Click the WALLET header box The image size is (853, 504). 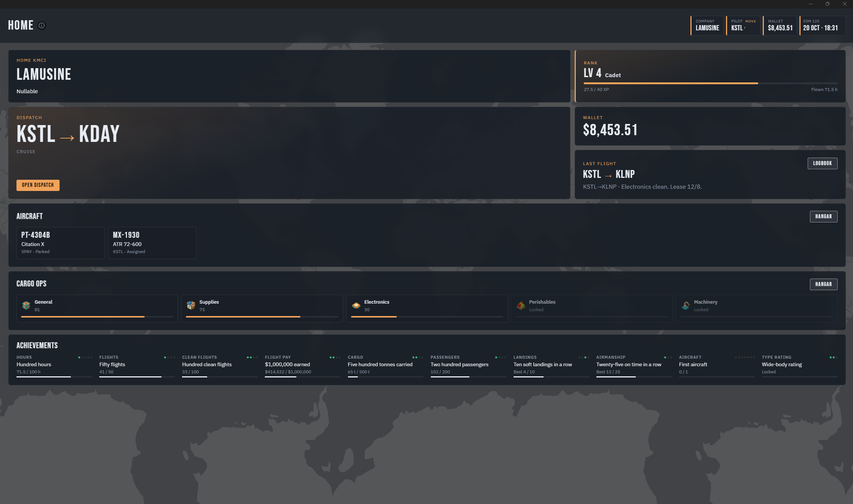click(x=780, y=25)
